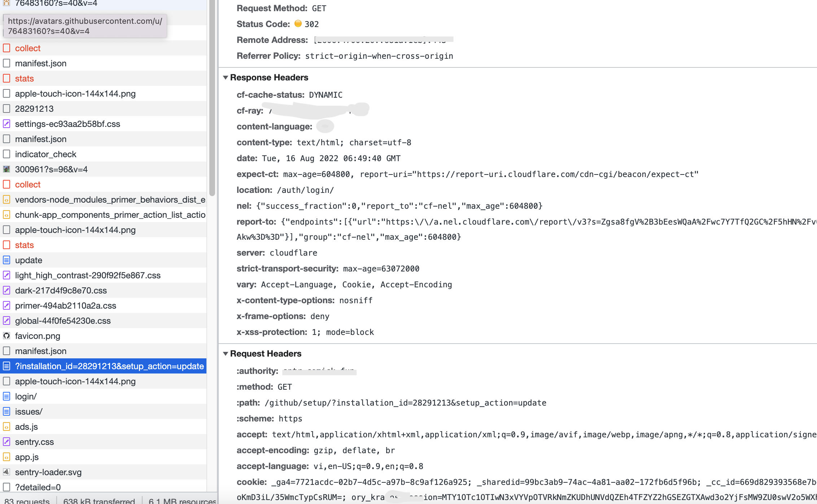Screen dimensions: 817x504
Task: Collapse the Response Headers section
Action: click(x=226, y=77)
